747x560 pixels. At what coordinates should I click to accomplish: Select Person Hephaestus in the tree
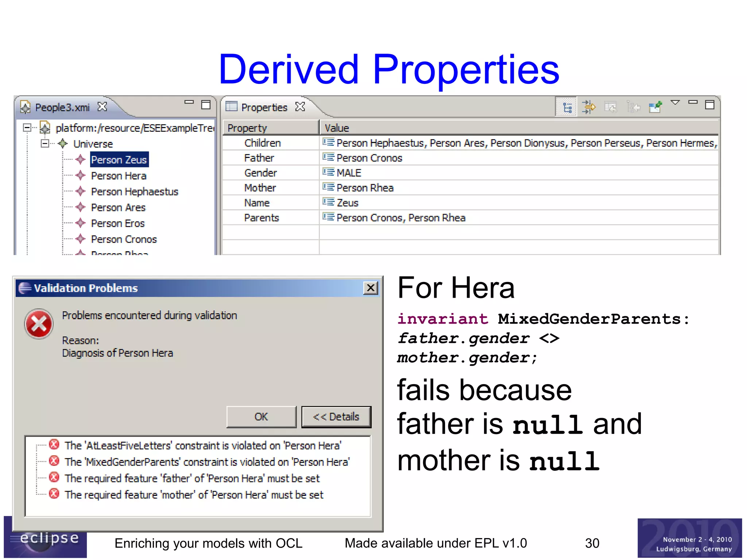point(135,192)
